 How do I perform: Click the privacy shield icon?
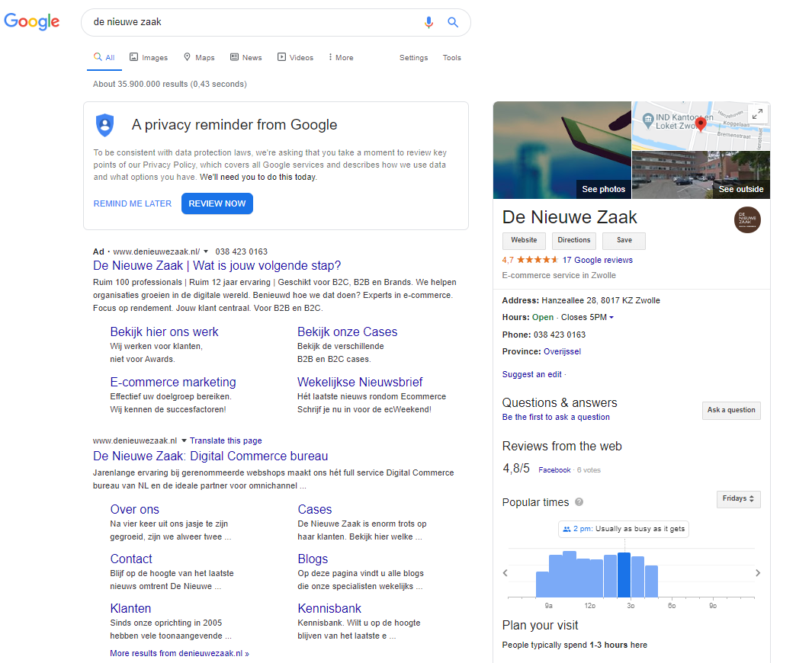click(105, 125)
